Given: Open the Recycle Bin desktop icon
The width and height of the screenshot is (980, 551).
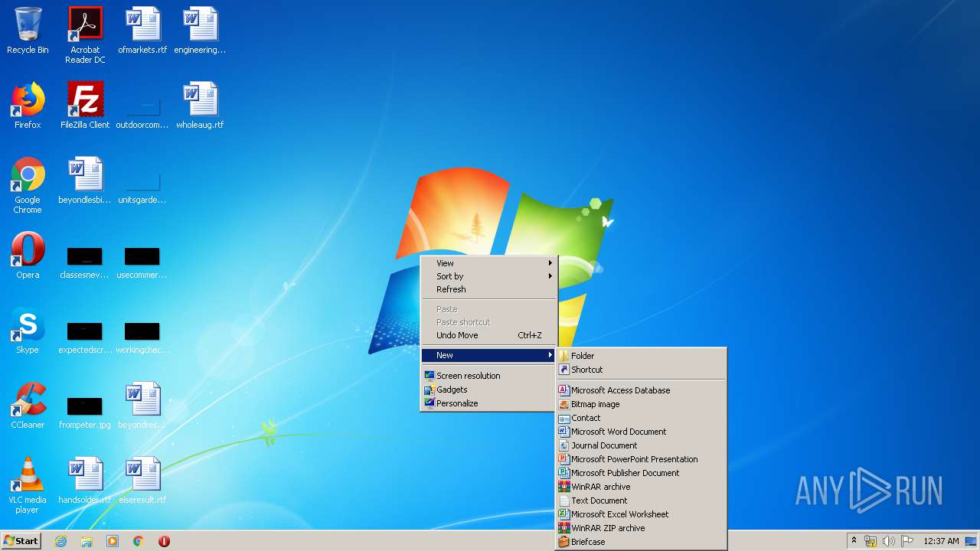Looking at the screenshot, I should click(x=28, y=31).
